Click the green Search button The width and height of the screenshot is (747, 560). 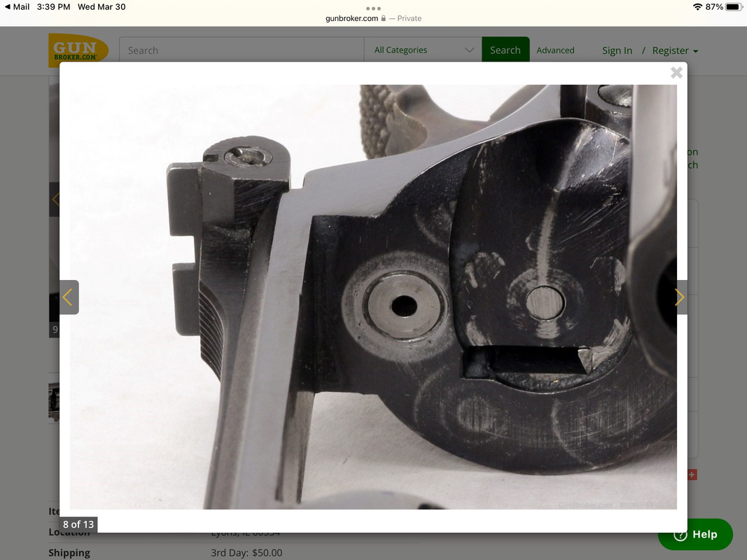pos(505,50)
